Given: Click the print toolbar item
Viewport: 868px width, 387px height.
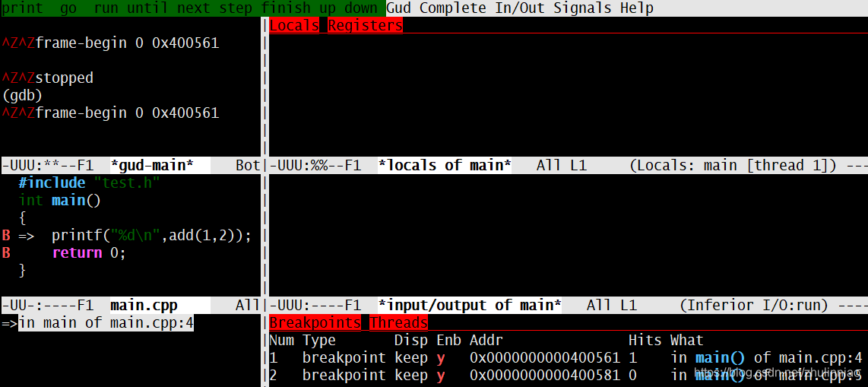Looking at the screenshot, I should (23, 8).
